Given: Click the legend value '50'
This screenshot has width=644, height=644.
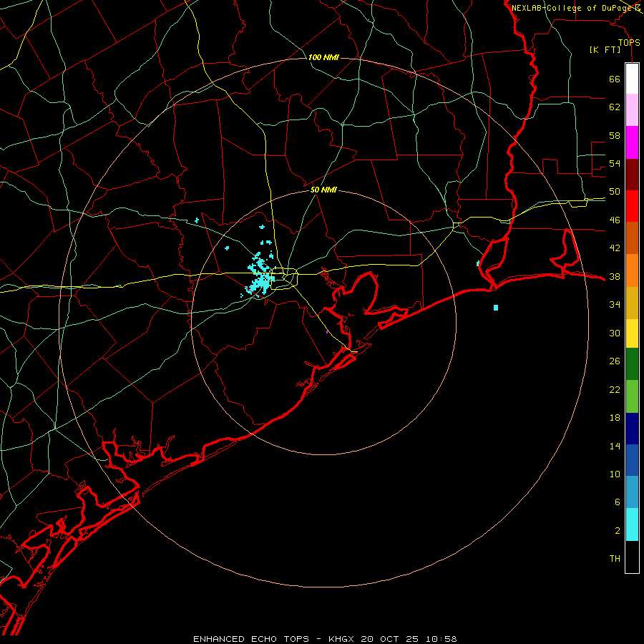Looking at the screenshot, I should click(x=615, y=192).
